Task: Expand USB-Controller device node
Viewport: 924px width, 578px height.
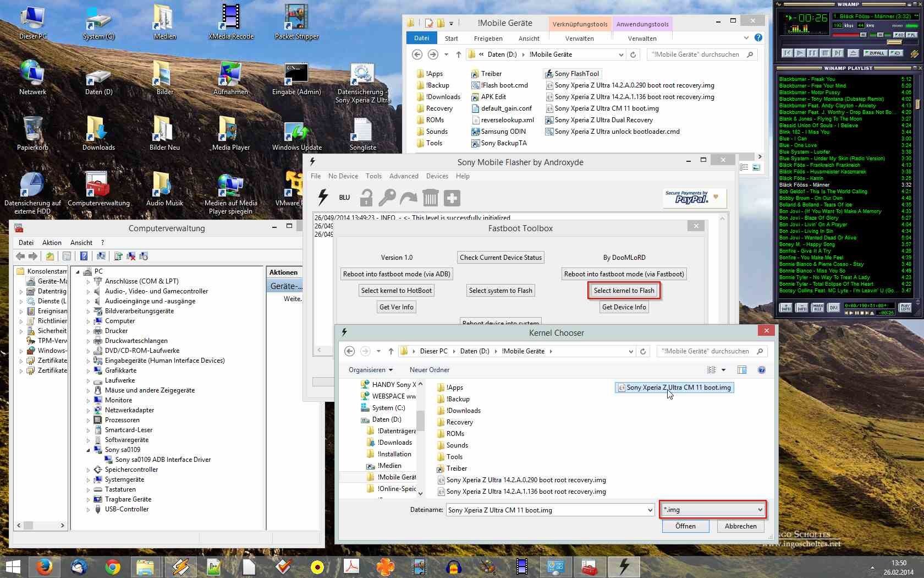Action: [88, 509]
